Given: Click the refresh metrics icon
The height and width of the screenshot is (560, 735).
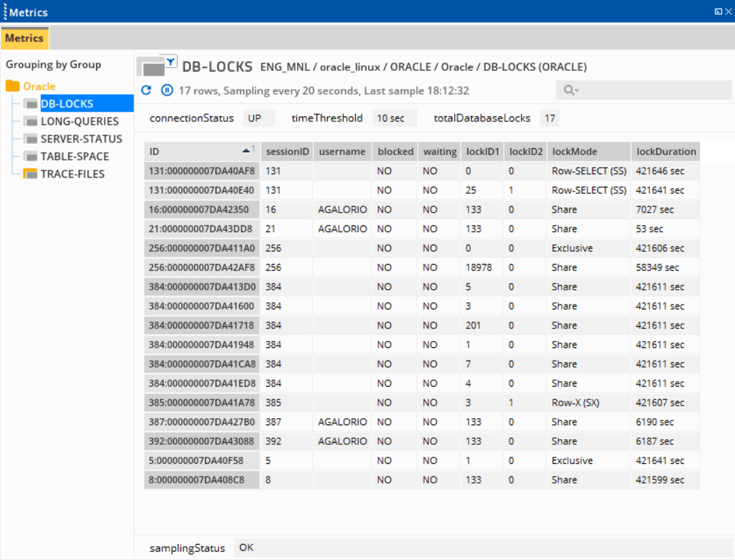Looking at the screenshot, I should 146,90.
